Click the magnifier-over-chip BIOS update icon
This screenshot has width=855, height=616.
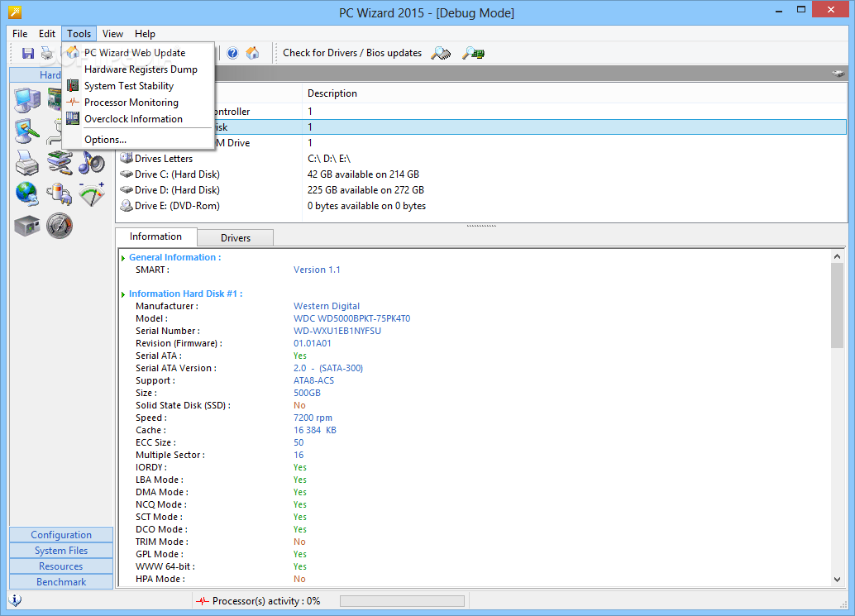point(473,53)
